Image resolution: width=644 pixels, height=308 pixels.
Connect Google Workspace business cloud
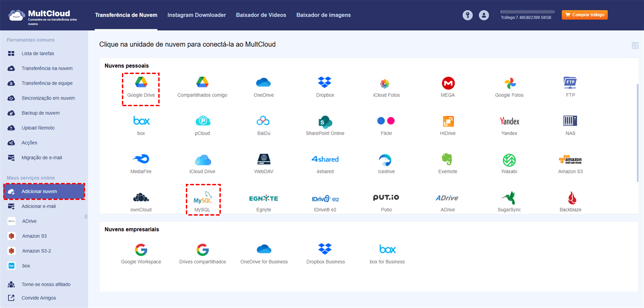(141, 250)
